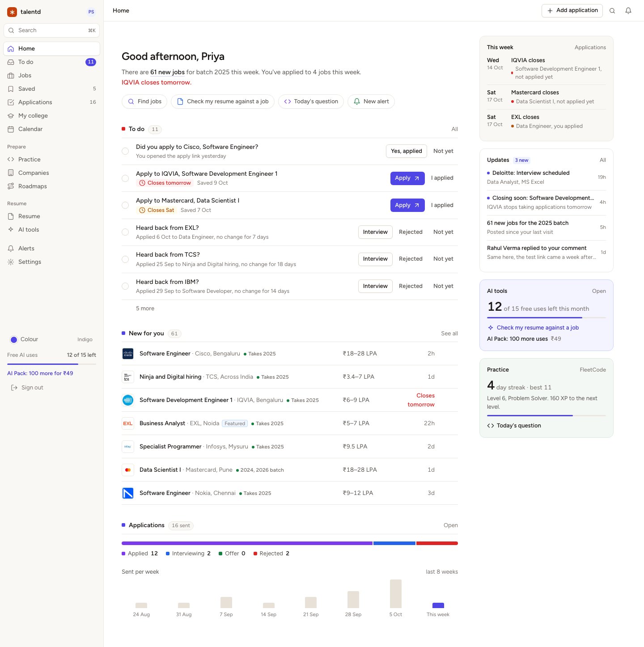The image size is (644, 647).
Task: Open notifications bell in top bar
Action: [x=628, y=11]
